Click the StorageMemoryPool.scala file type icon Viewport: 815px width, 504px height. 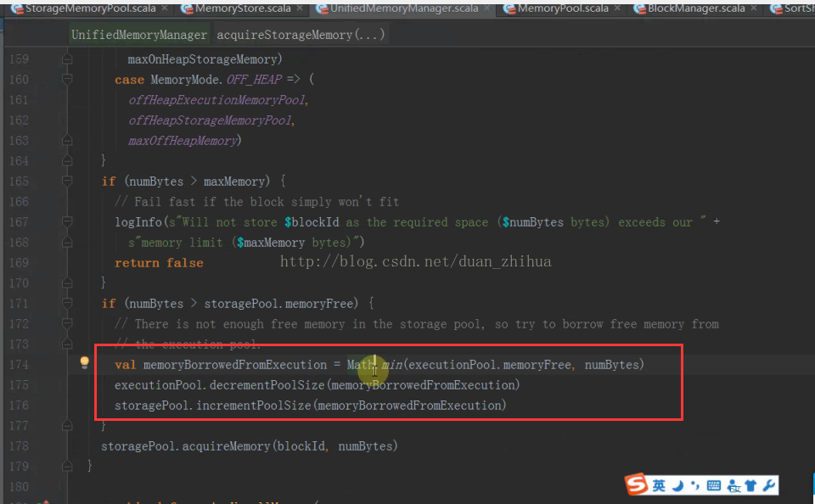pos(17,8)
